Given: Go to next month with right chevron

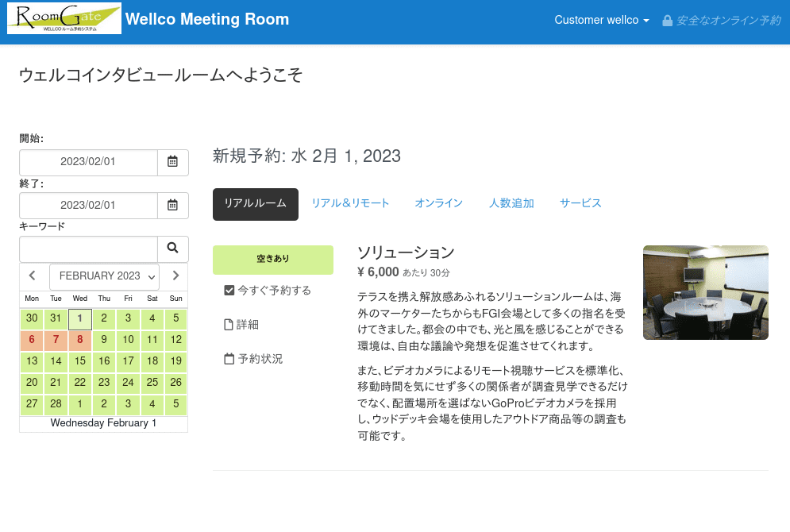Looking at the screenshot, I should tap(175, 276).
